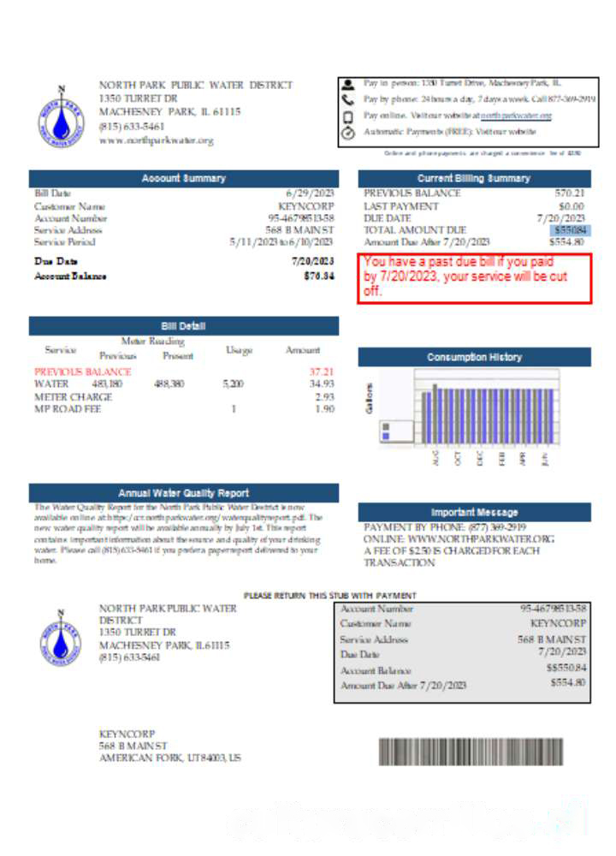Click the red past due notice box
Viewport: 616px width, 856px height.
(x=473, y=278)
